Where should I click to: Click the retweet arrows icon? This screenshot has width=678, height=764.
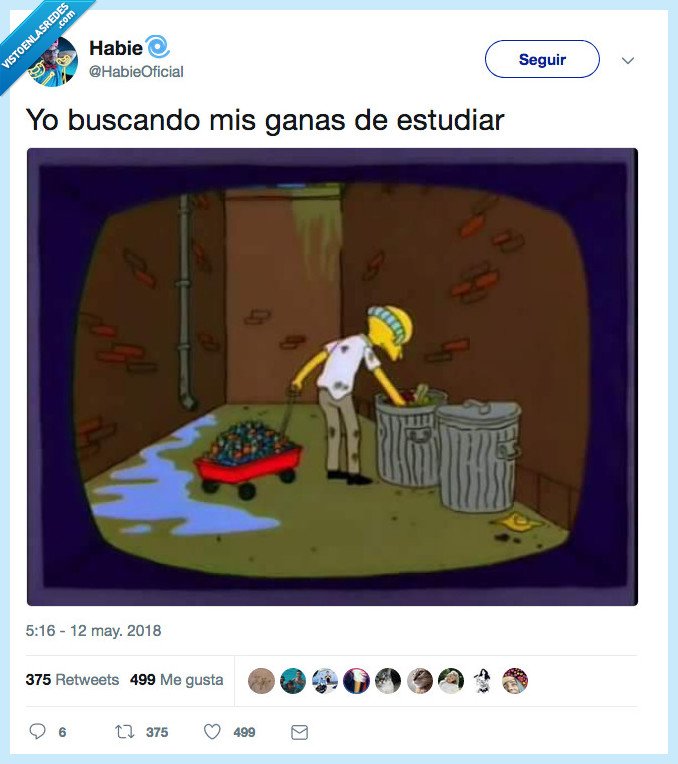point(124,731)
